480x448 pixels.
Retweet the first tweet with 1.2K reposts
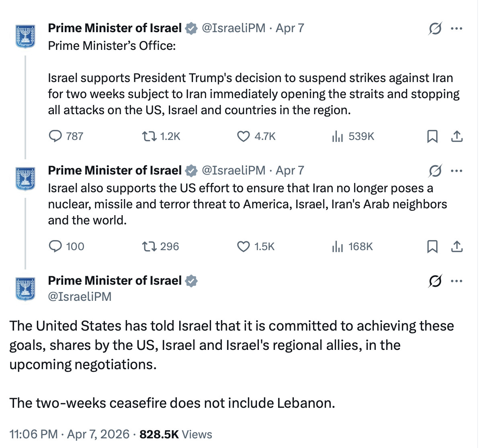(149, 137)
